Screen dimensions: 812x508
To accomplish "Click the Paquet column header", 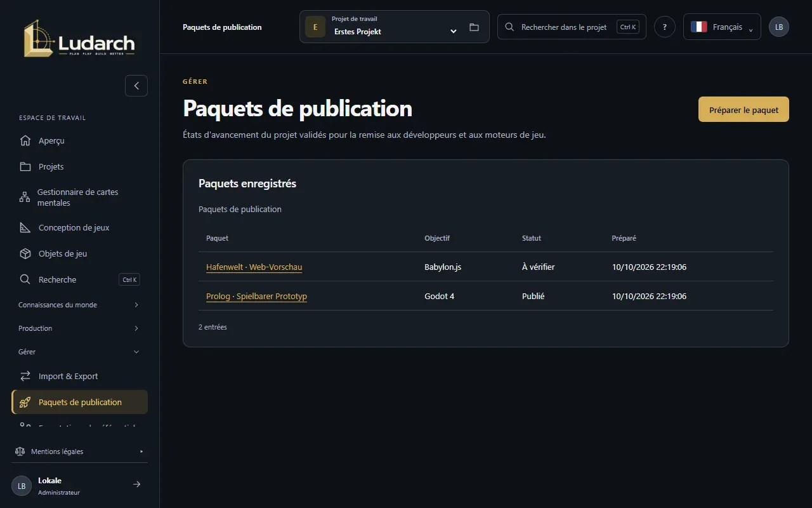I will click(x=217, y=238).
